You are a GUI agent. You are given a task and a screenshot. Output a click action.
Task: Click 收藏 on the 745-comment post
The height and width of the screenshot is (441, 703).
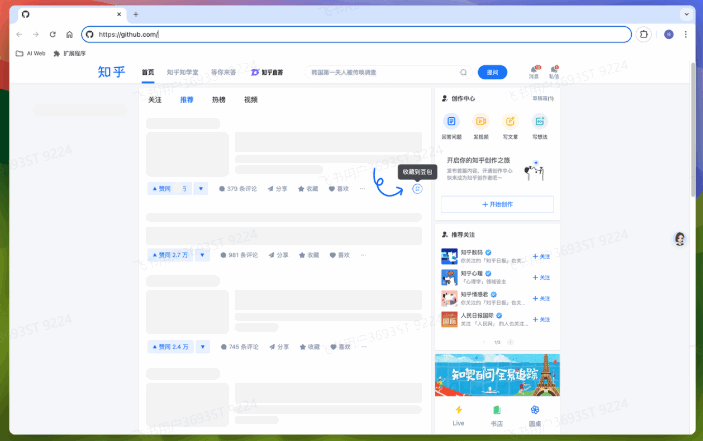pos(309,347)
